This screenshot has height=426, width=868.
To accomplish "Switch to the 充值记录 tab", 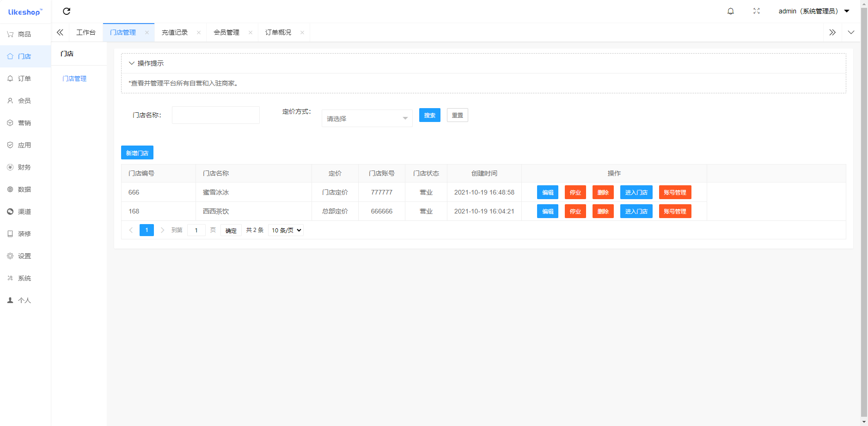I will pos(175,32).
